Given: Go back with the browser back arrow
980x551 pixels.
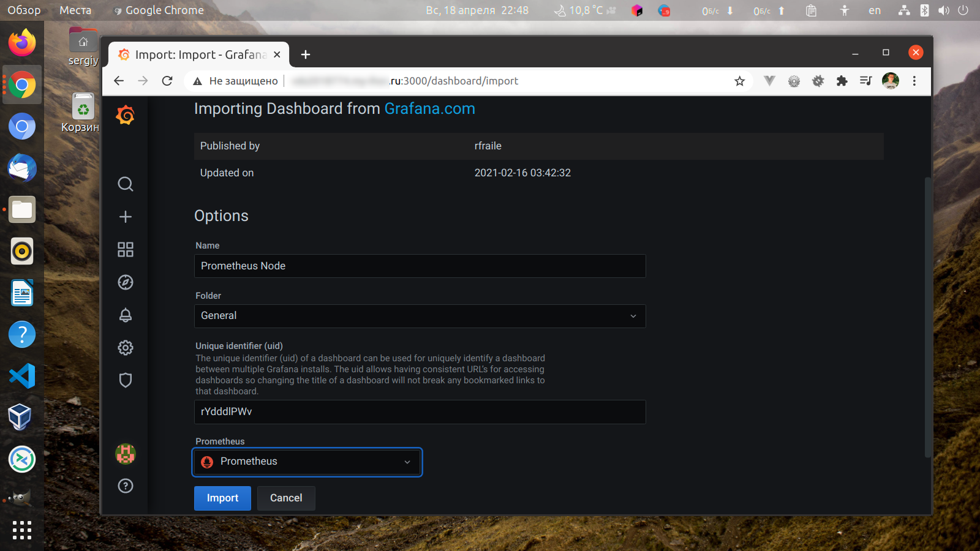Looking at the screenshot, I should pyautogui.click(x=119, y=81).
